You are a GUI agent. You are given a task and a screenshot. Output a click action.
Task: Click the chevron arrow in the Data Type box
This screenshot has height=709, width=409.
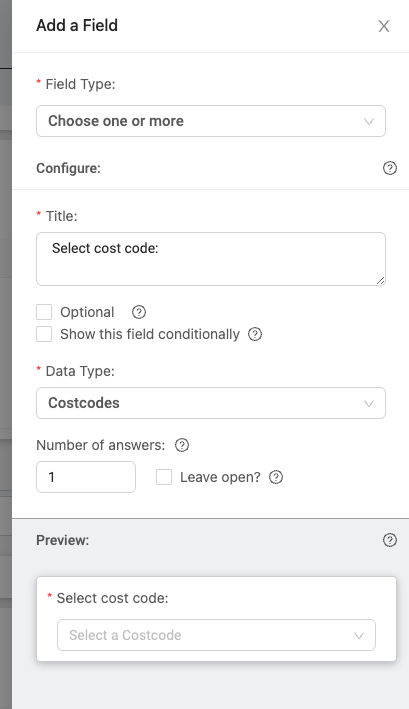point(369,403)
